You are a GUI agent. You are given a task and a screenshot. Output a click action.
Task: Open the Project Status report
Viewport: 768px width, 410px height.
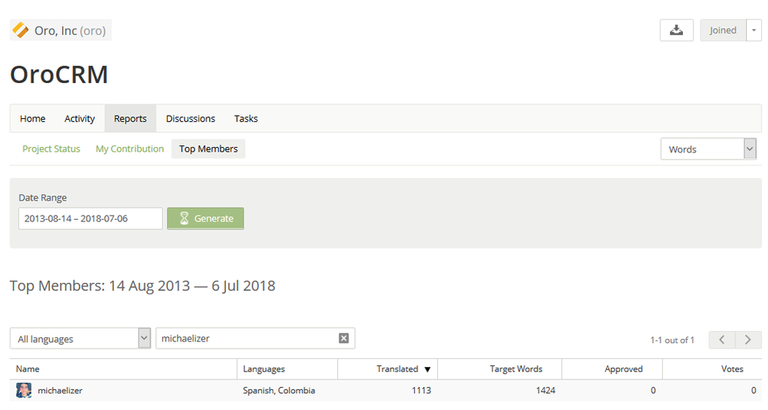51,149
